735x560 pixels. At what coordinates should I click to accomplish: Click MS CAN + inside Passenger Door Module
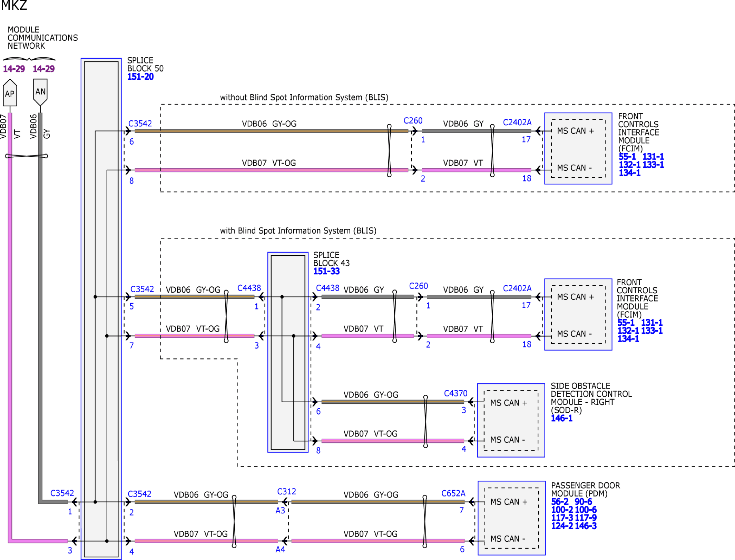509,502
